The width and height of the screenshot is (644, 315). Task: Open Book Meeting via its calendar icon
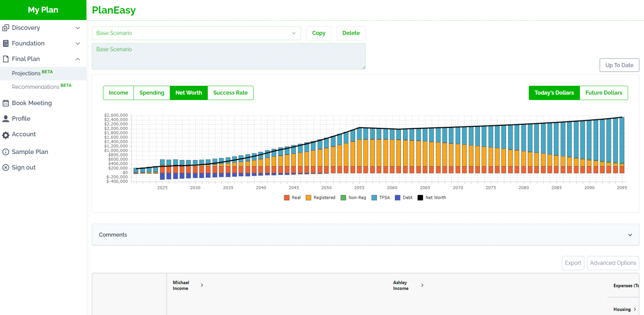(6, 103)
